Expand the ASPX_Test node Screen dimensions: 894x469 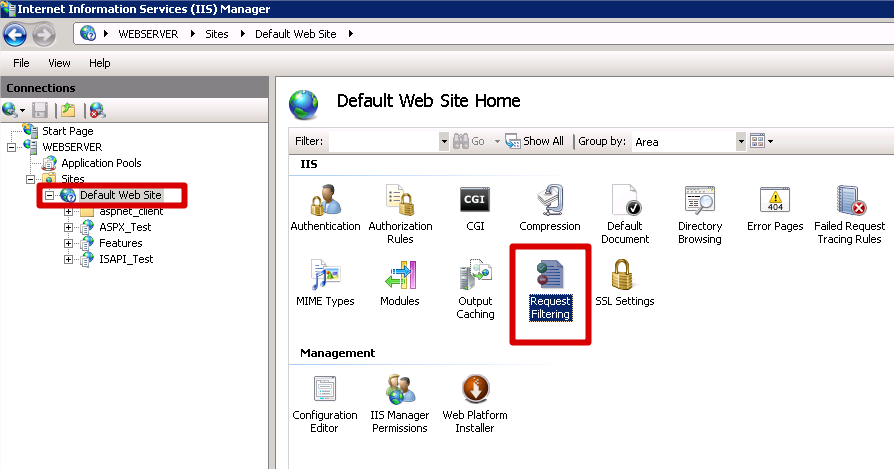(68, 227)
